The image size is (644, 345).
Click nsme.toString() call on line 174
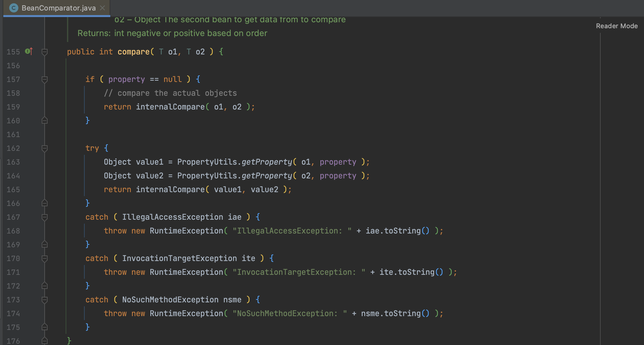395,314
